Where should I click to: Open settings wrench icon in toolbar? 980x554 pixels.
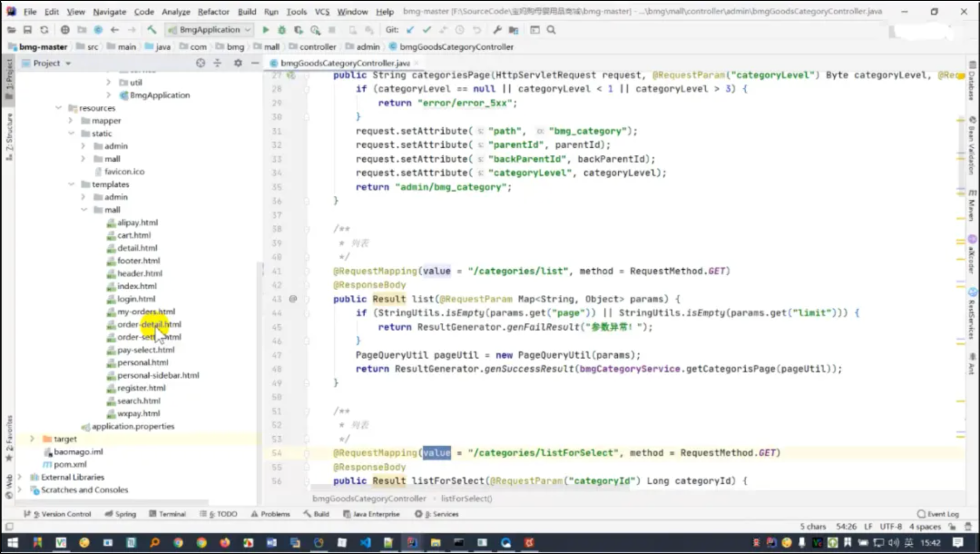click(x=497, y=30)
